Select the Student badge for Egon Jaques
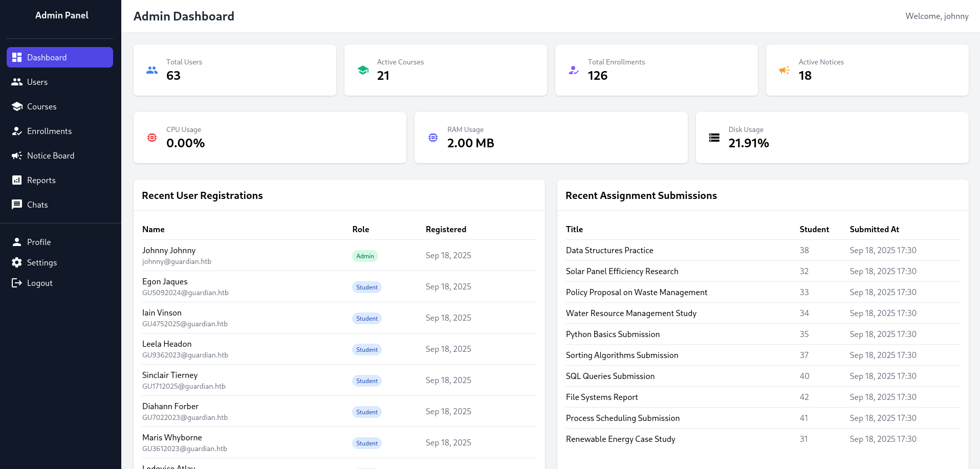The width and height of the screenshot is (980, 469). (x=367, y=287)
